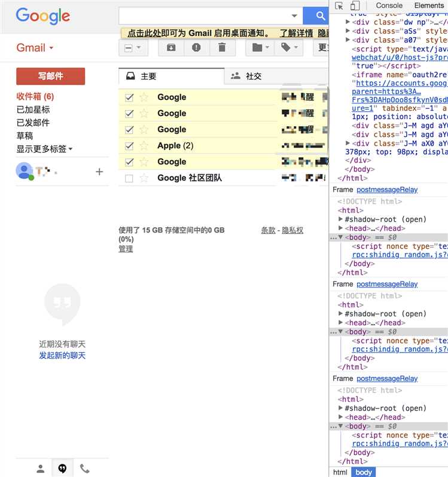Switch to the 主要 primary tab
Image resolution: width=448 pixels, height=477 pixels.
[171, 76]
